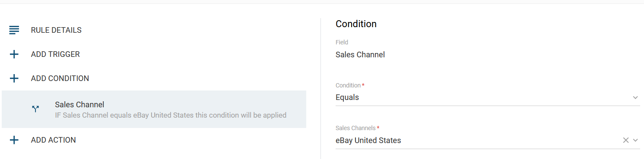
Task: Click the plus icon beside ADD ACTION
Action: click(14, 140)
